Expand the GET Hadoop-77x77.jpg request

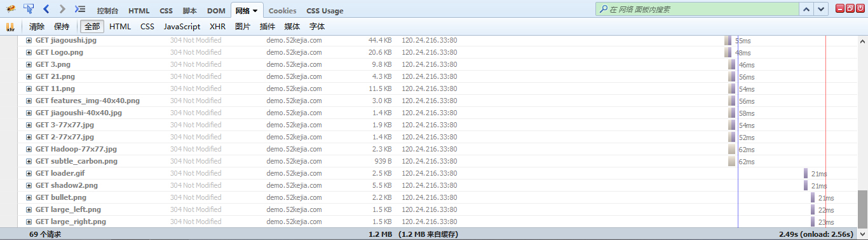tap(29, 149)
